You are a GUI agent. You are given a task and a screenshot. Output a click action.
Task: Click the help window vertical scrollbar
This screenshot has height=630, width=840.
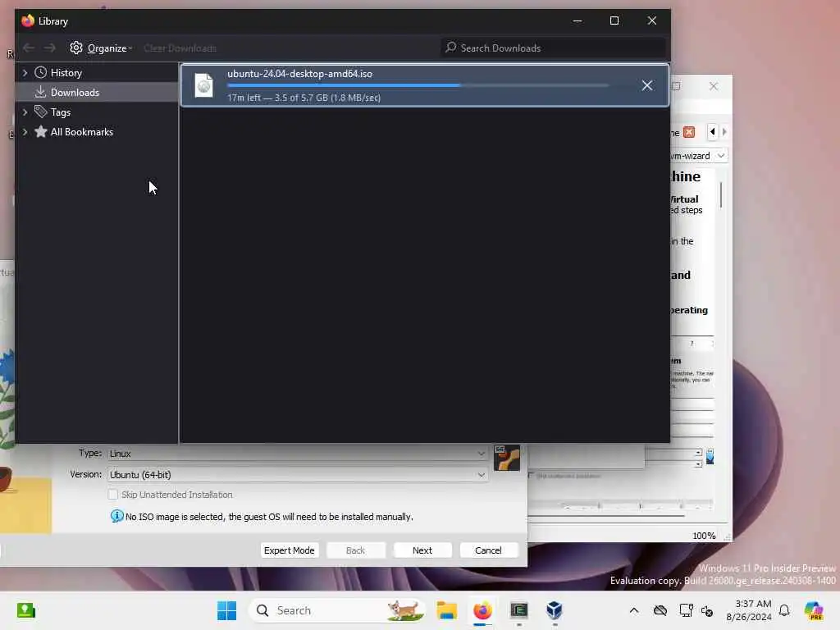point(721,194)
